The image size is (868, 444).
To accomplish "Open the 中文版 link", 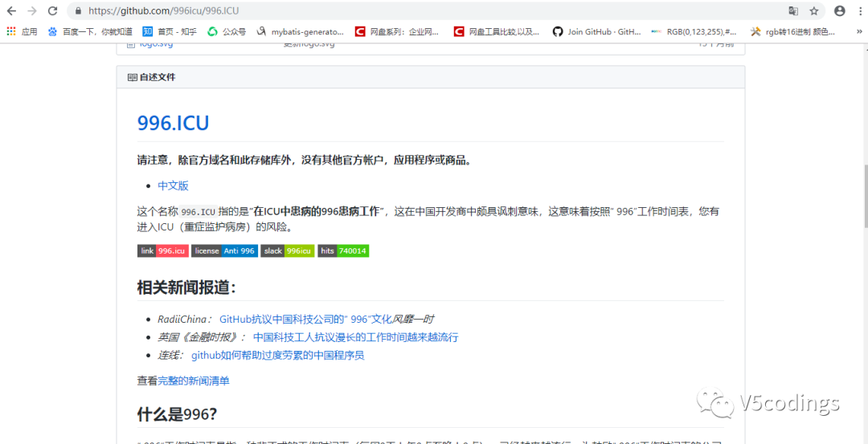I will click(x=173, y=185).
